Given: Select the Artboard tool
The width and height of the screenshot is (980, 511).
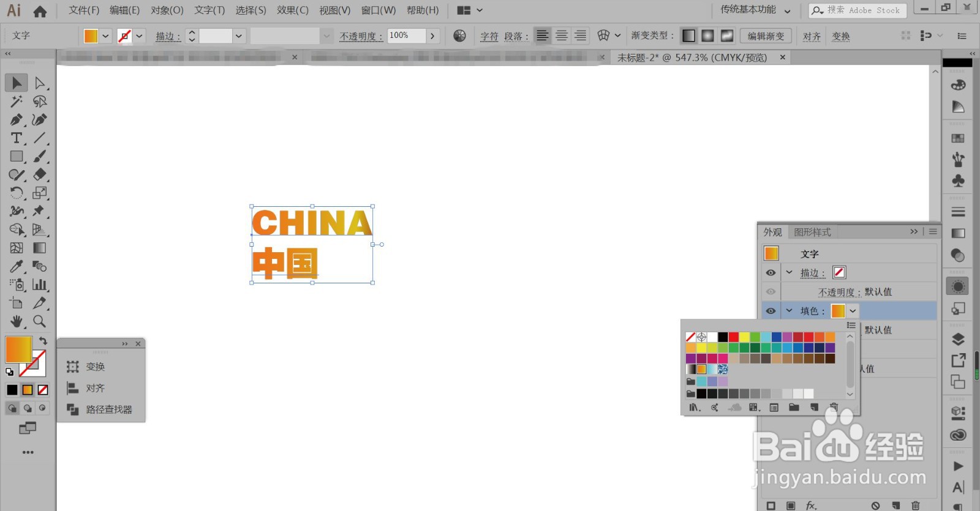Looking at the screenshot, I should [17, 303].
